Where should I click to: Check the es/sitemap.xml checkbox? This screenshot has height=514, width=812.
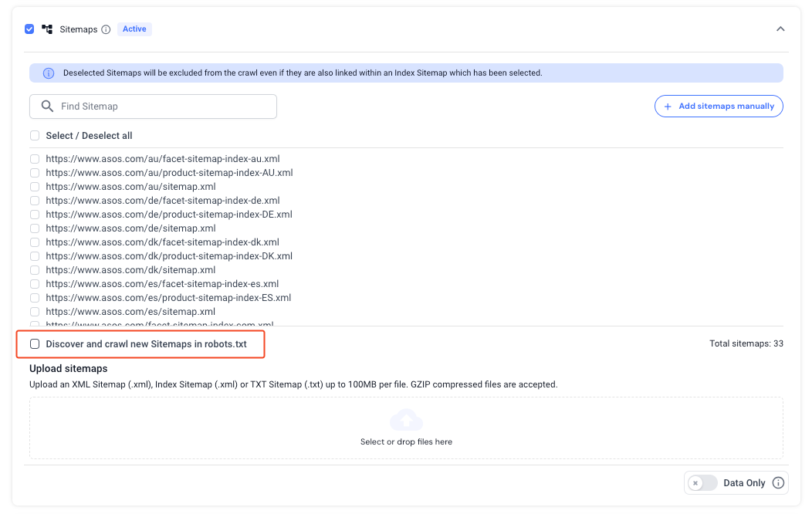coord(35,312)
